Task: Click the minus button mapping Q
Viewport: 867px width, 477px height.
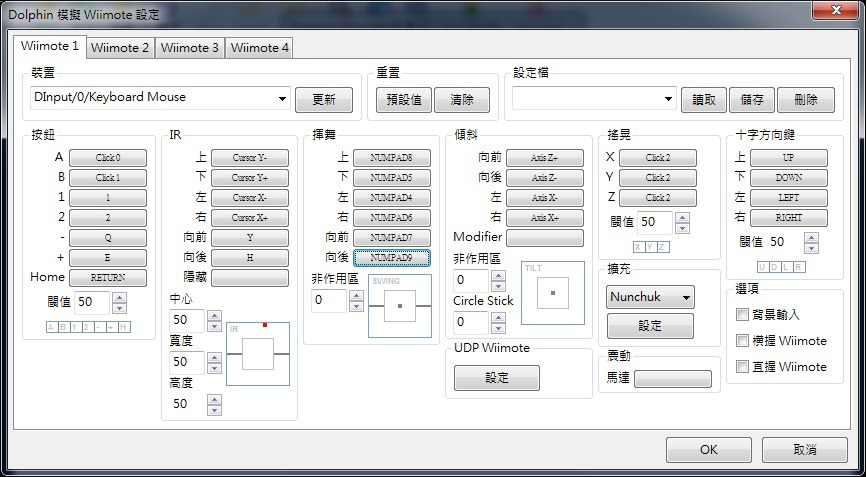Action: tap(108, 238)
